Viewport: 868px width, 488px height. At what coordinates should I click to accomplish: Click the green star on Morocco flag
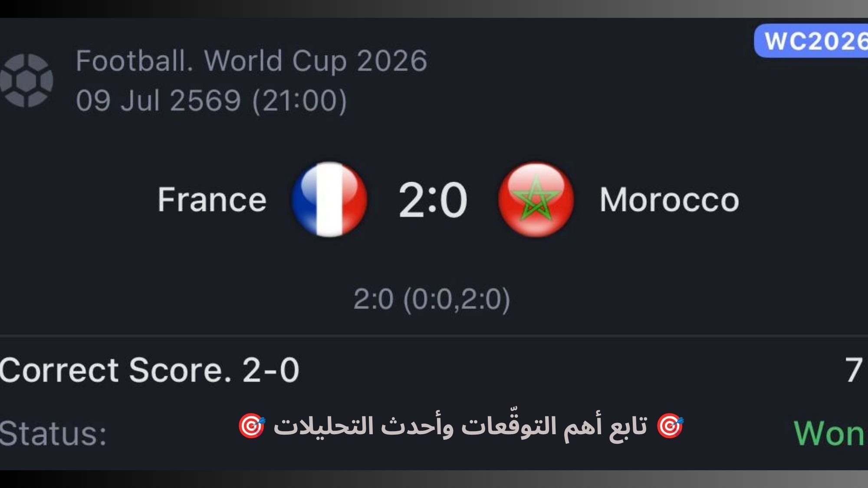536,199
